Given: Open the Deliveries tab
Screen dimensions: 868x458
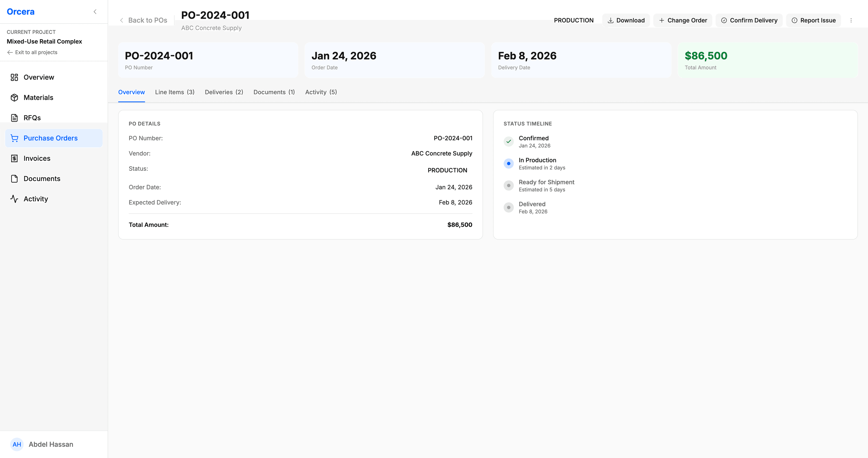Looking at the screenshot, I should pyautogui.click(x=223, y=92).
